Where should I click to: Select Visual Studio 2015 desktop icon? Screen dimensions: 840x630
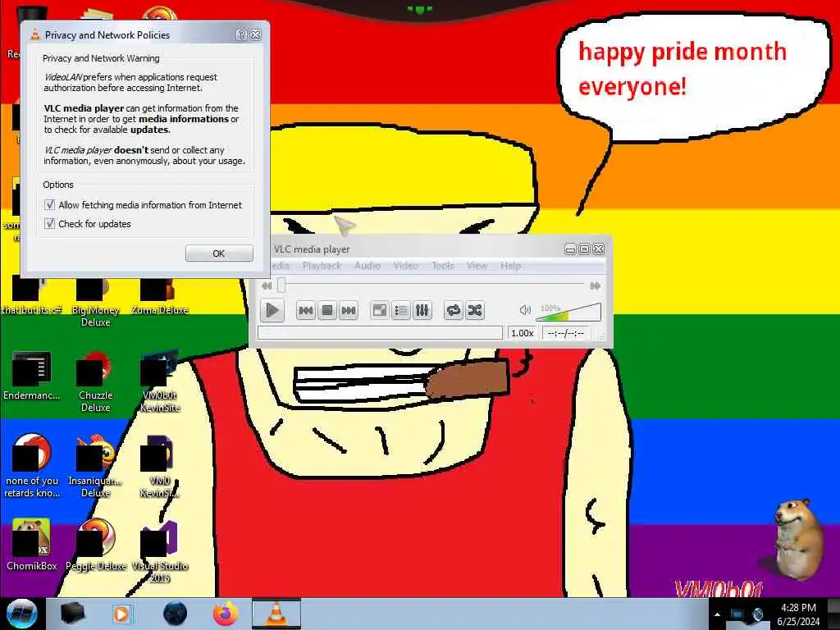click(x=159, y=550)
